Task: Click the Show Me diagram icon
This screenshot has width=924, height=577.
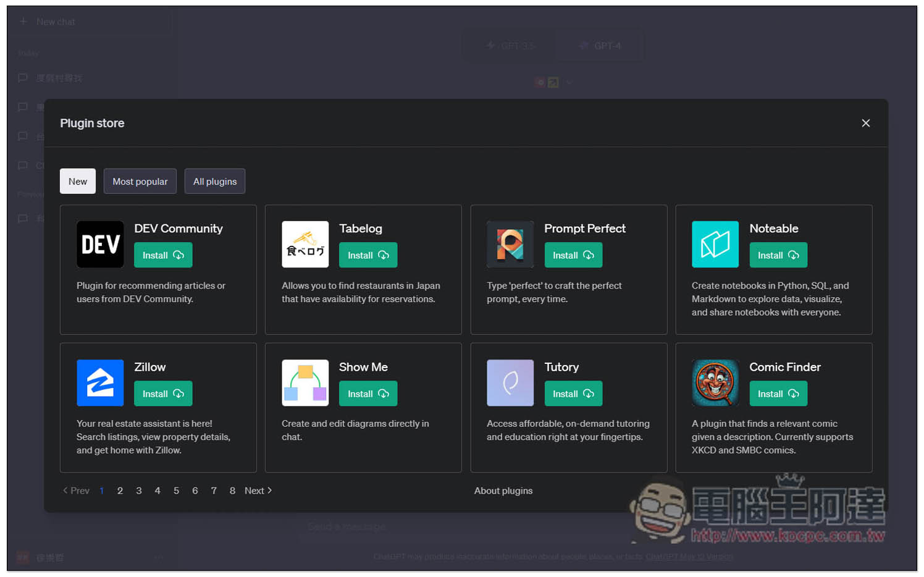Action: pos(305,383)
